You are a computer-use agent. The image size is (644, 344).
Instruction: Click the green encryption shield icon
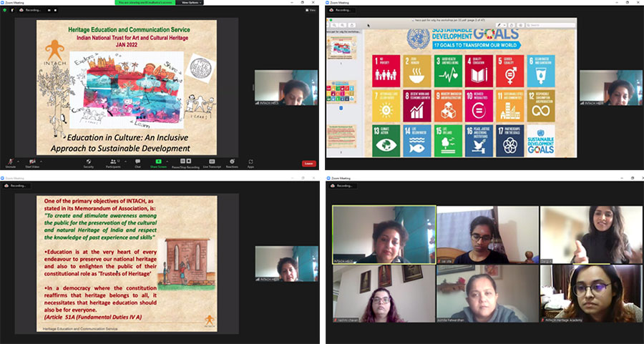pos(4,10)
